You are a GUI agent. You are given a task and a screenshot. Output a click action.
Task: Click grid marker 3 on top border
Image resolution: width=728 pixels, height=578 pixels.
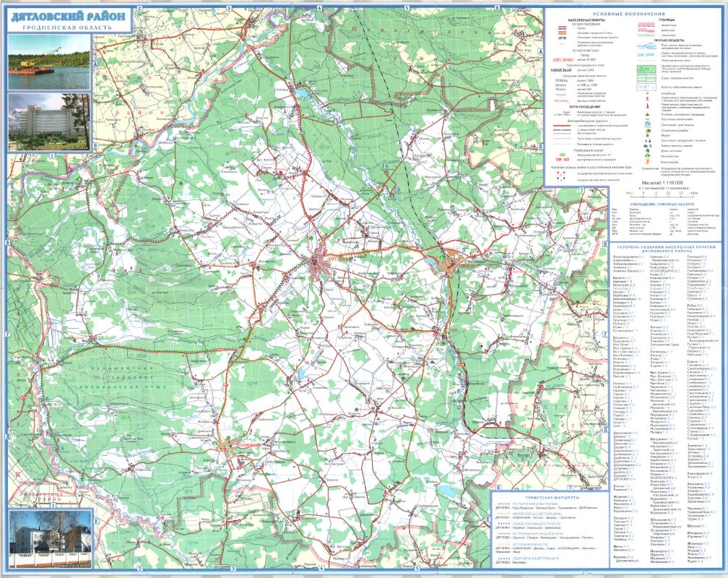[x=228, y=9]
